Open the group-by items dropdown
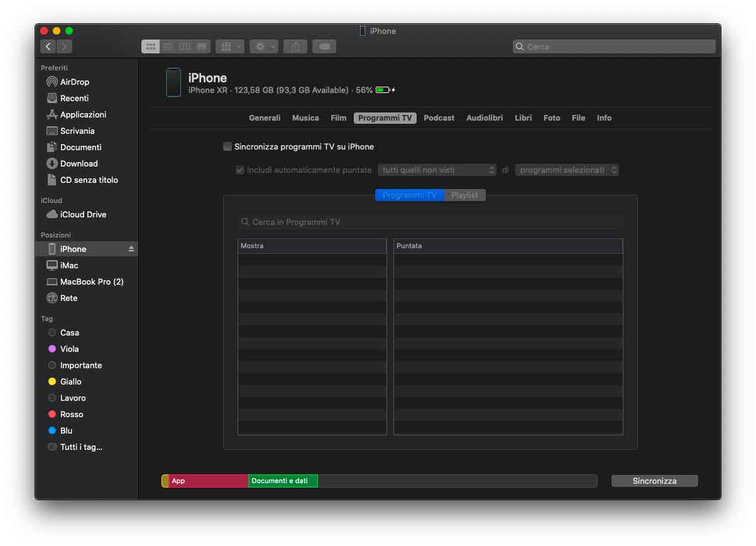This screenshot has width=756, height=546. coord(230,46)
